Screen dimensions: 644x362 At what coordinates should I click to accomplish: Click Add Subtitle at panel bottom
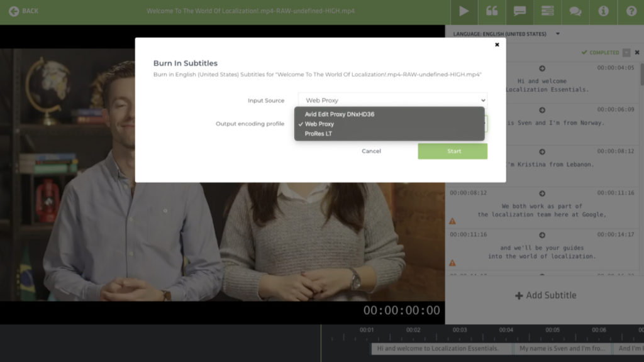tap(545, 295)
